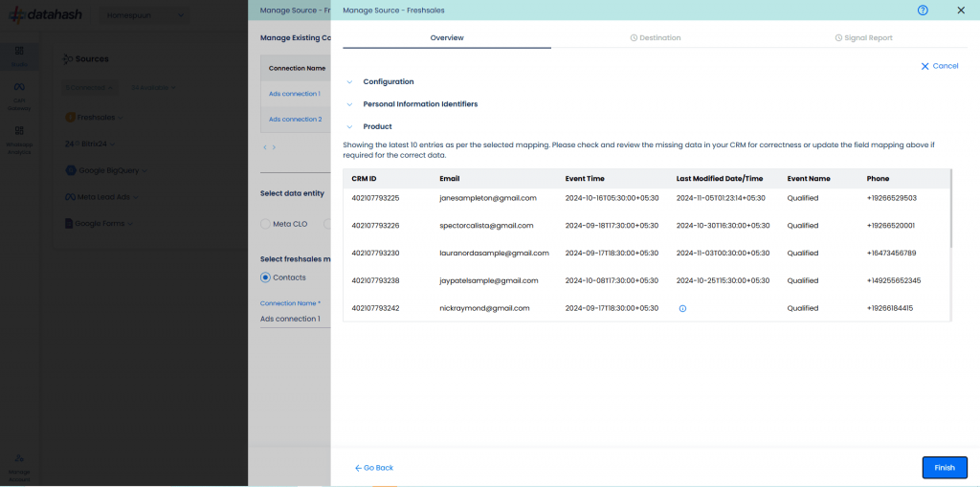The image size is (980, 487).
Task: Click the Connection Name input field
Action: click(x=295, y=319)
